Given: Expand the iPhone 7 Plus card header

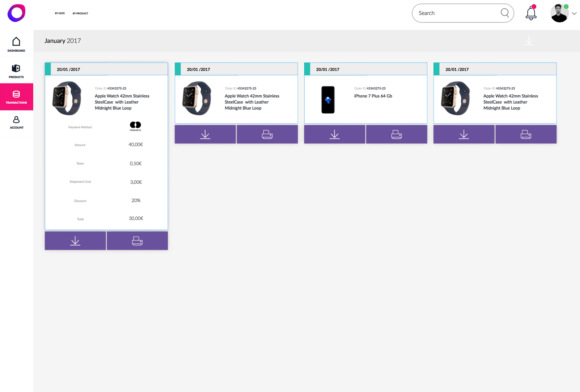Looking at the screenshot, I should tap(366, 69).
